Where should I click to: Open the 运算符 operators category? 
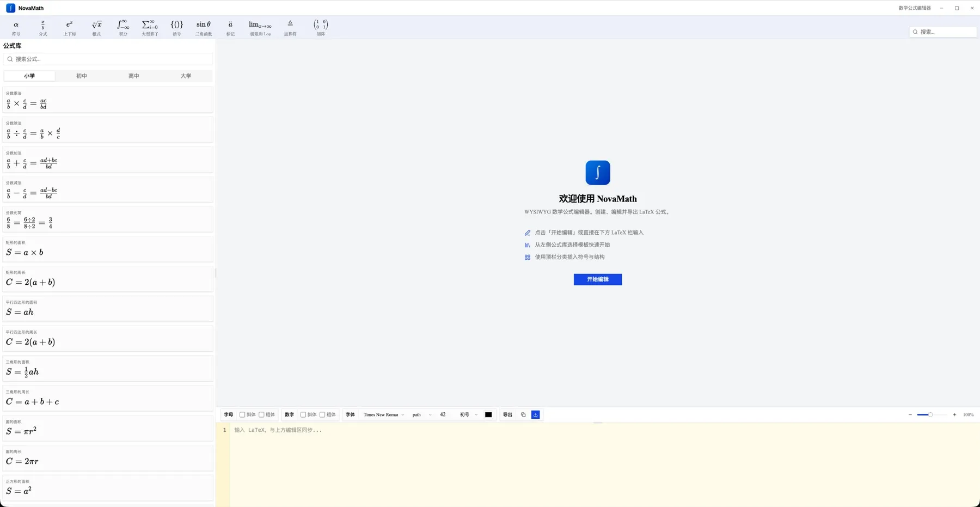(x=290, y=28)
